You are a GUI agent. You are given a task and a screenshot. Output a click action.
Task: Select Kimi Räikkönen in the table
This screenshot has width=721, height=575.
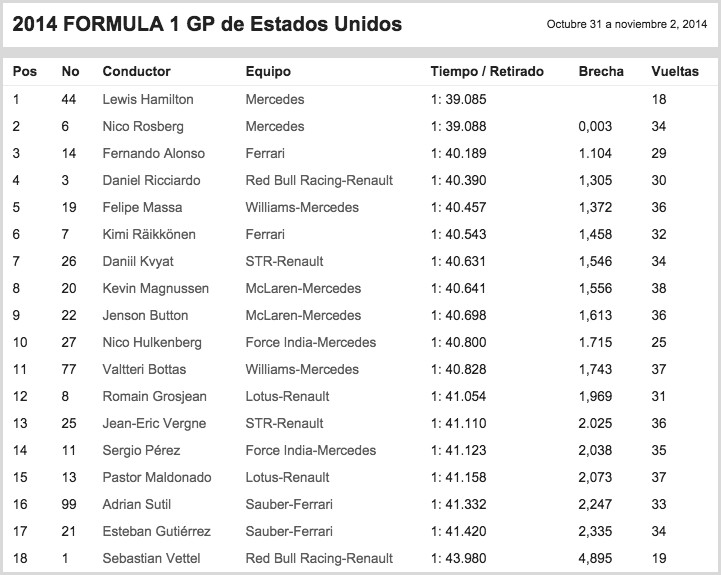(150, 235)
